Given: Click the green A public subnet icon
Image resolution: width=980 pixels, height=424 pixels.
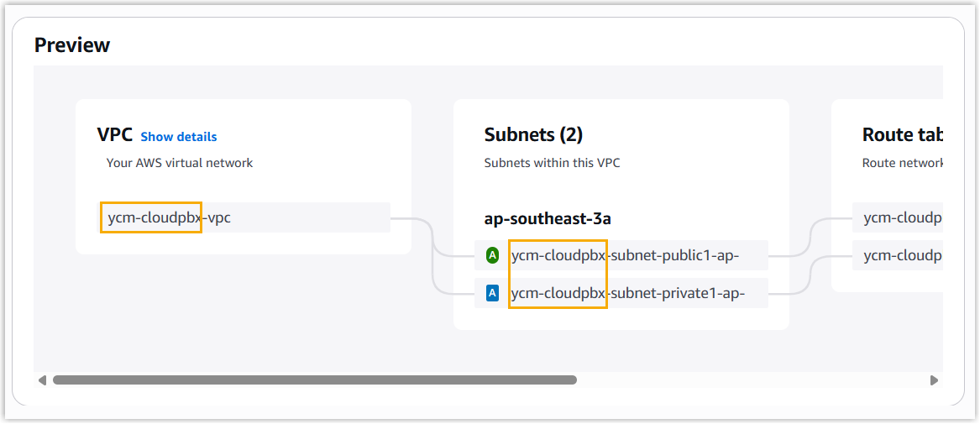Looking at the screenshot, I should point(493,254).
